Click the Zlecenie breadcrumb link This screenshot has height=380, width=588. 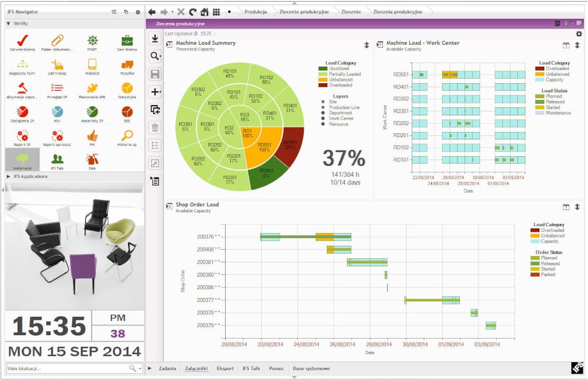[351, 11]
